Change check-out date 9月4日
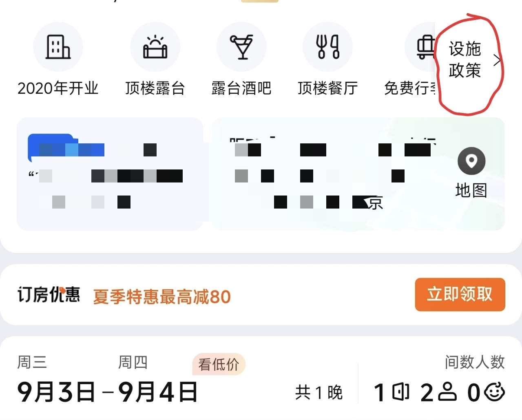This screenshot has width=522, height=420. [158, 392]
